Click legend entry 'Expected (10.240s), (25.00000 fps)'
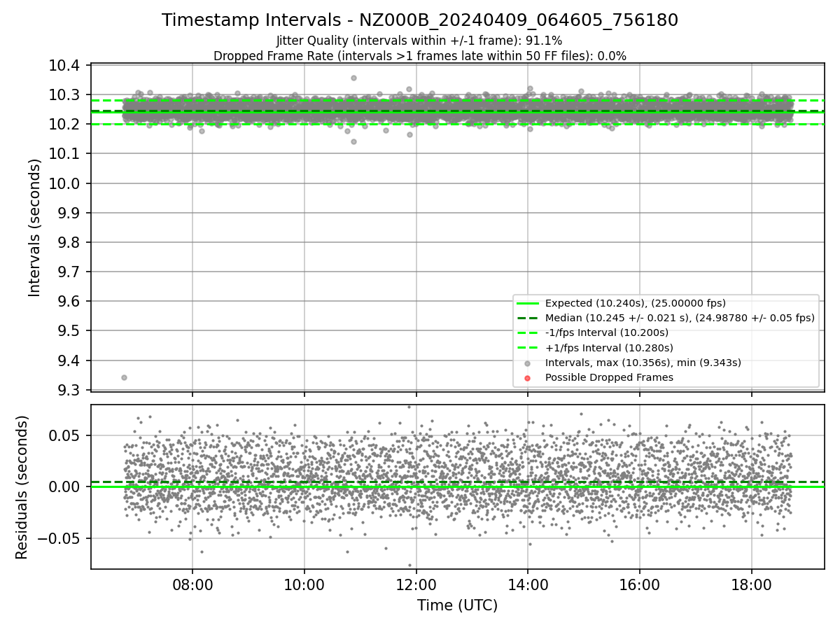Screen dimensions: 840x630 pos(635,303)
